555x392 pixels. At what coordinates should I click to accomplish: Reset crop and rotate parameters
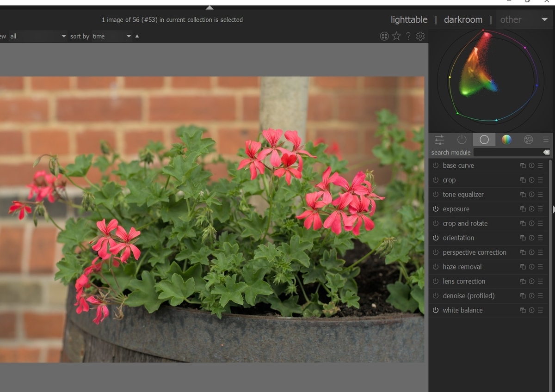[x=531, y=223]
